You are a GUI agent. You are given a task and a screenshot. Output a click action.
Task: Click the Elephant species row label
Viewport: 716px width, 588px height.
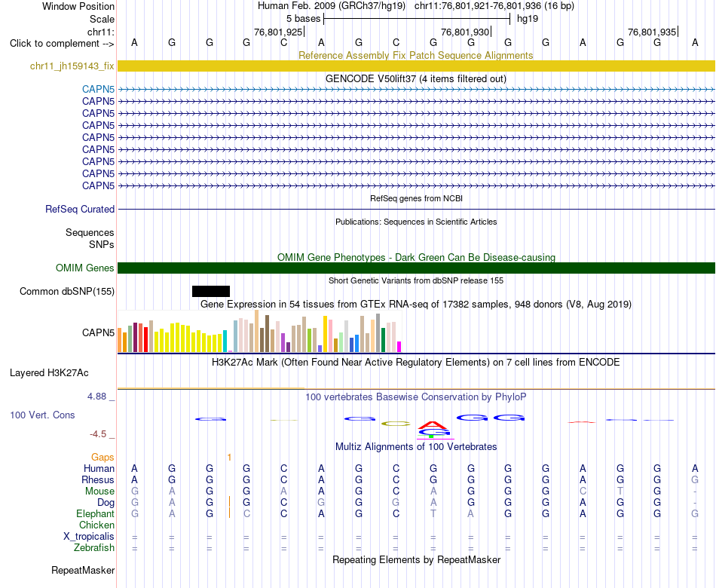coord(95,513)
